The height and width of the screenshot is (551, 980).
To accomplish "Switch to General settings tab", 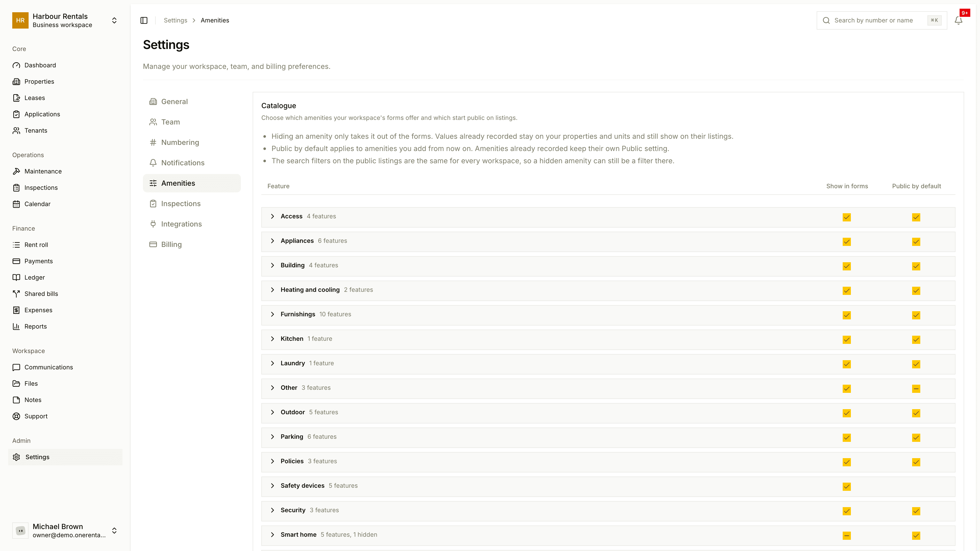I will pos(192,102).
